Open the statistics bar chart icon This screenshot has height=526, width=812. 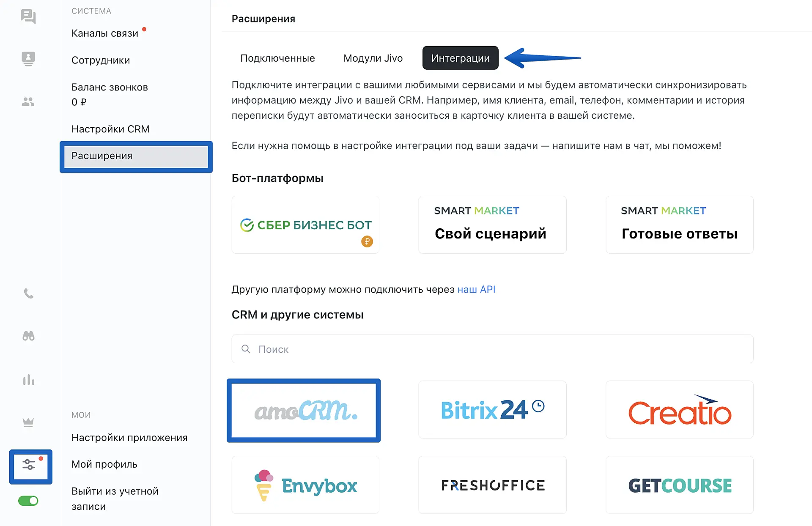point(28,380)
